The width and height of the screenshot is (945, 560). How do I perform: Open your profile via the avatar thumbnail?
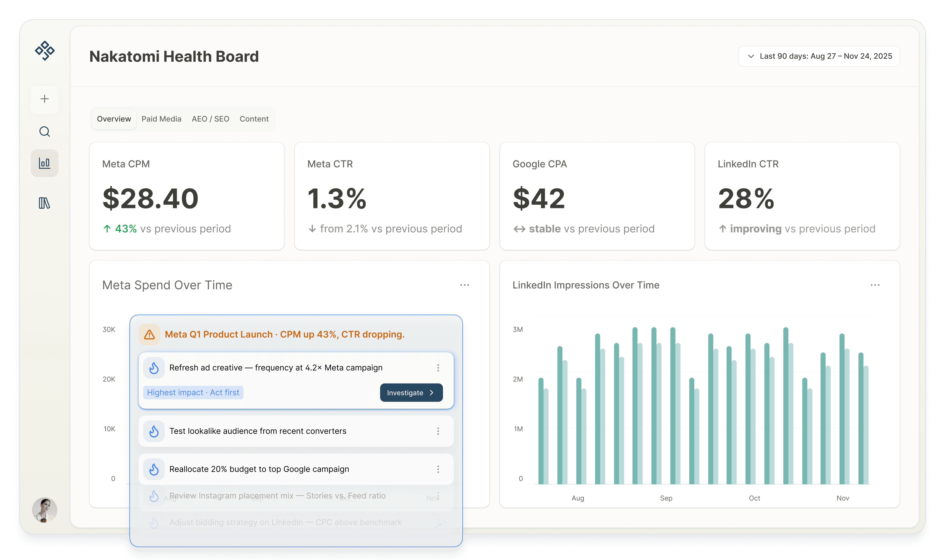point(44,510)
